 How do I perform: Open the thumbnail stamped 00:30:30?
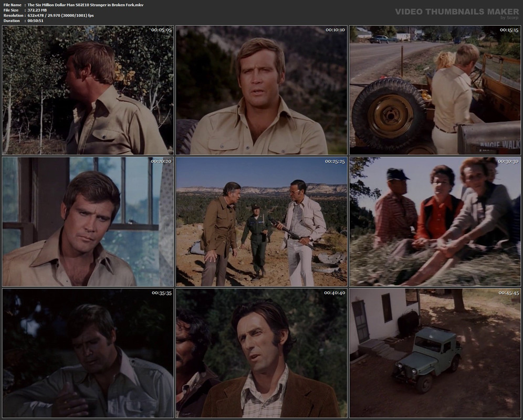click(x=435, y=222)
